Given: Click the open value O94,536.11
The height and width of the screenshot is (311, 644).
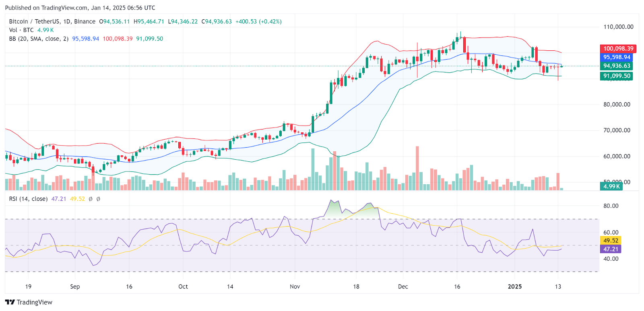Looking at the screenshot, I should click(x=115, y=21).
